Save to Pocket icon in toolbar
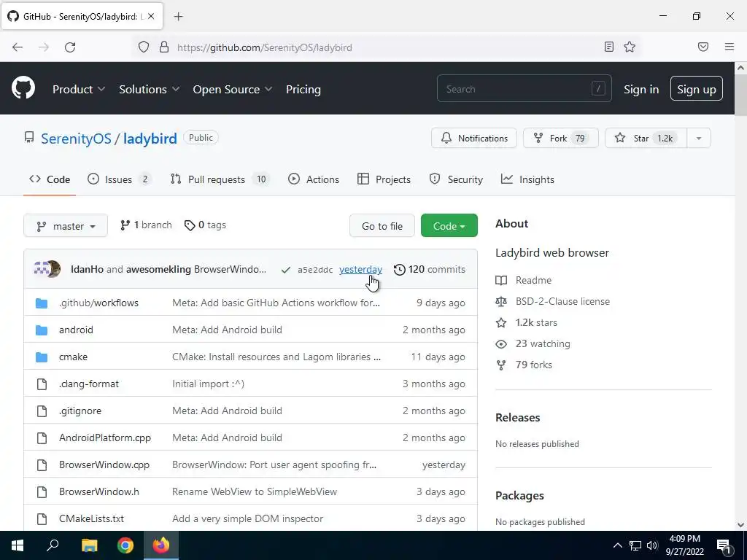 (703, 47)
